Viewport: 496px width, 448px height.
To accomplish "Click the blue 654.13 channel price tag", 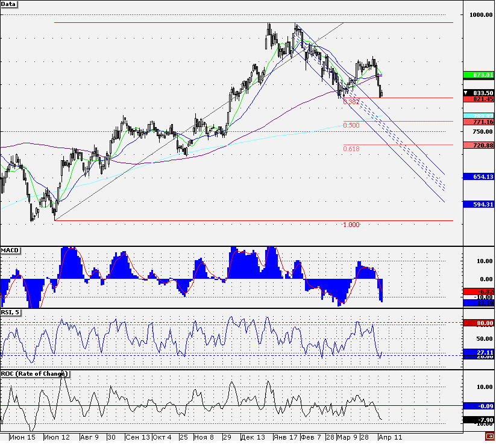I will coord(479,177).
